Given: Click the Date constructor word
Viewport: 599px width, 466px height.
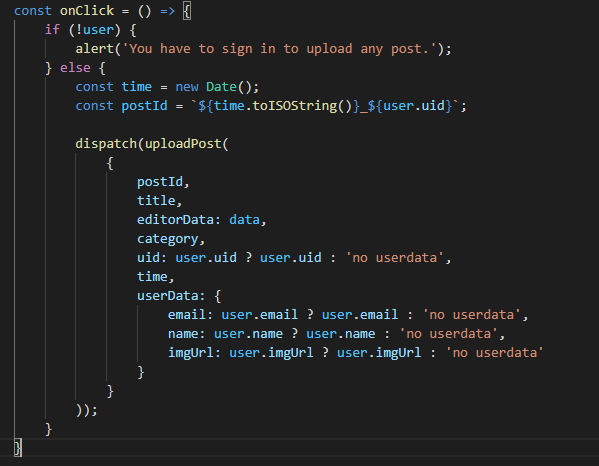Looking at the screenshot, I should coord(222,87).
